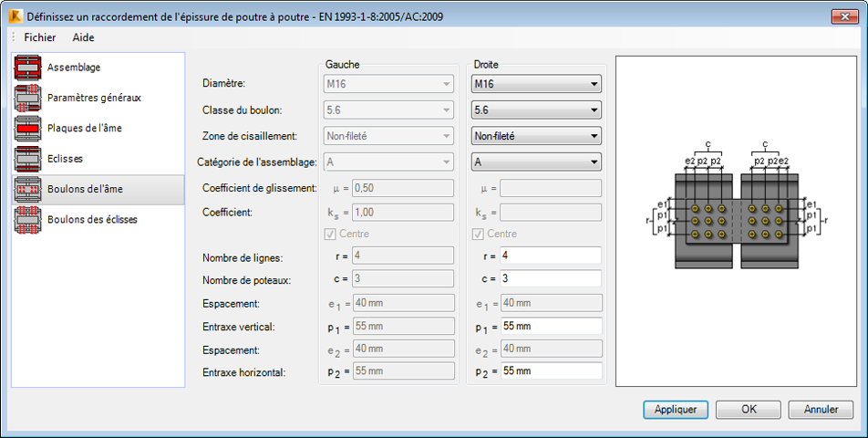Toggle the Centre checkbox under Droite

[477, 235]
